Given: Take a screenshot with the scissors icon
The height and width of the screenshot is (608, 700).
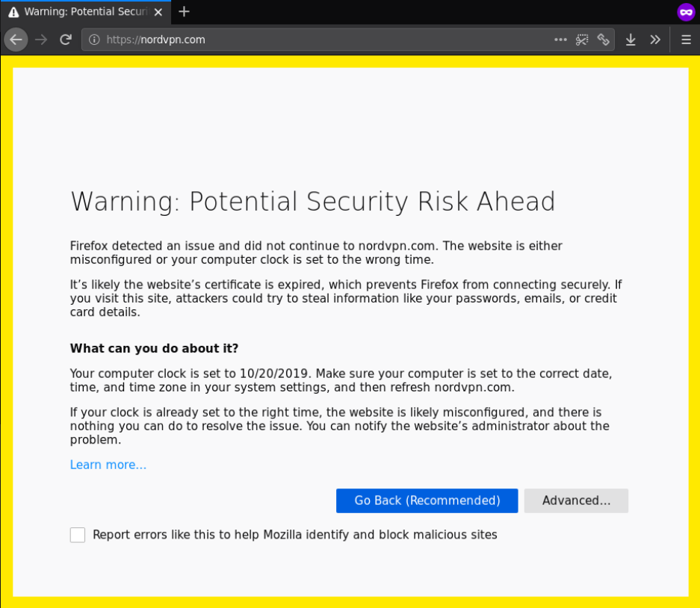Looking at the screenshot, I should coord(582,40).
